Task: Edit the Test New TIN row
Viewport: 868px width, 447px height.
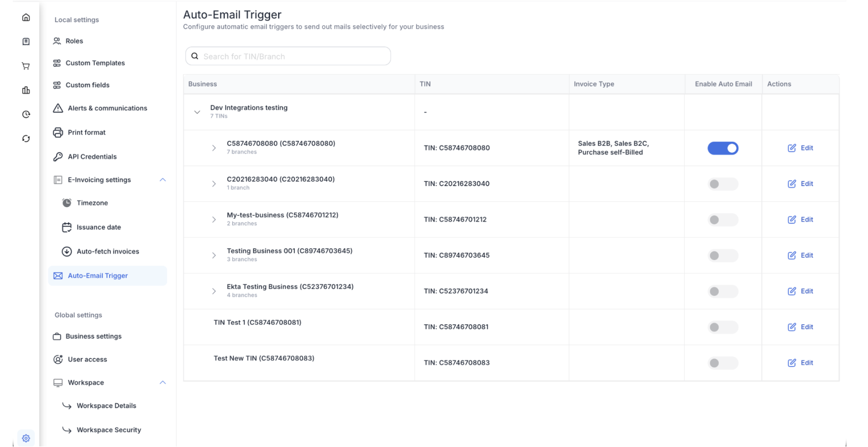Action: coord(800,363)
